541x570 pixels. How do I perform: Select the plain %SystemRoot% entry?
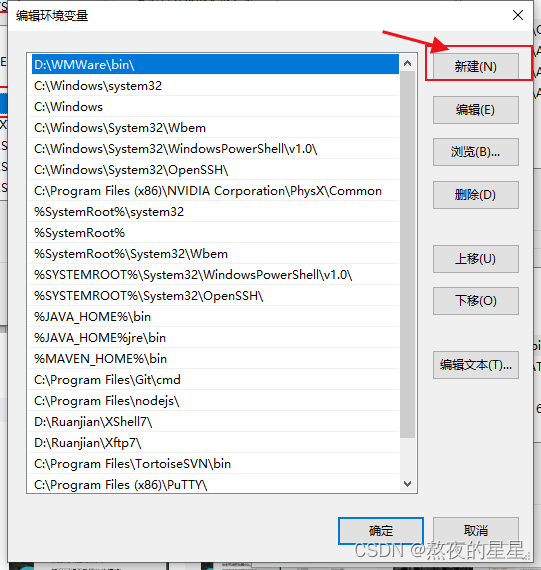coord(214,233)
